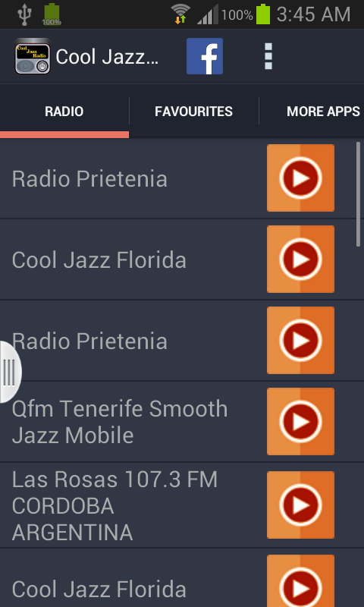
Task: Click the station list scrollbar
Action: tap(358, 193)
